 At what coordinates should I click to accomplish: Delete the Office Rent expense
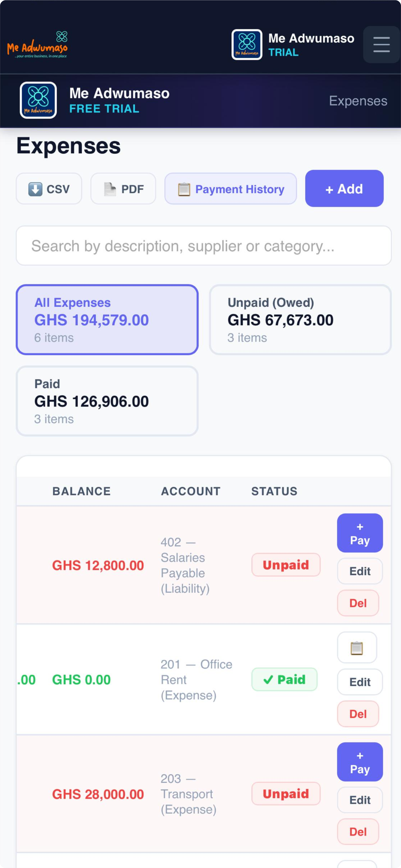point(358,714)
